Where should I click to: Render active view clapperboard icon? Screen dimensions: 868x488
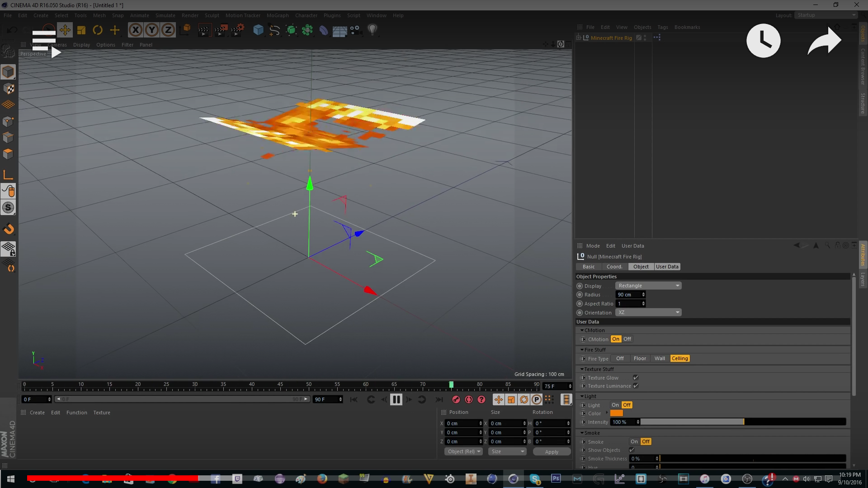coord(204,30)
